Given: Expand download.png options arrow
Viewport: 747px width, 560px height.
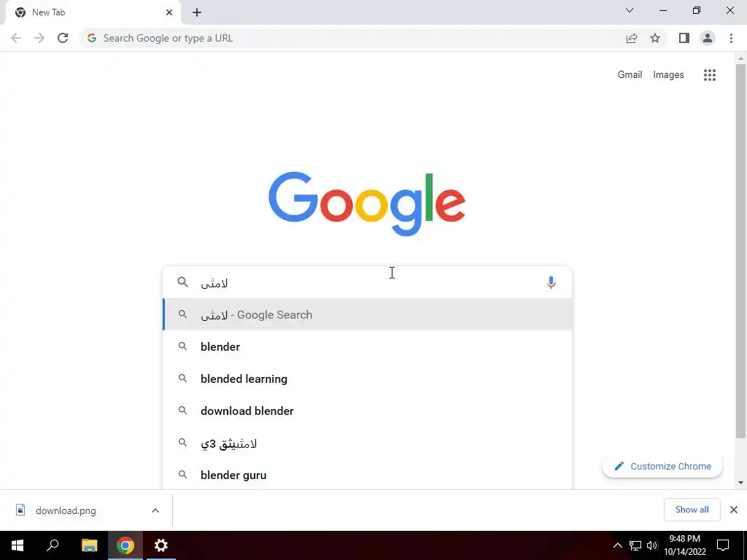Looking at the screenshot, I should point(155,510).
